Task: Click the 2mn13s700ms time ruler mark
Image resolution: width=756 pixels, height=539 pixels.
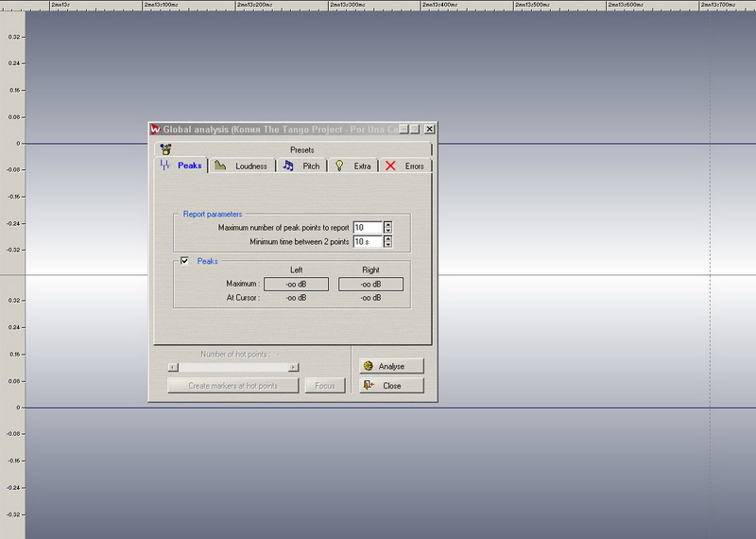Action: click(718, 5)
